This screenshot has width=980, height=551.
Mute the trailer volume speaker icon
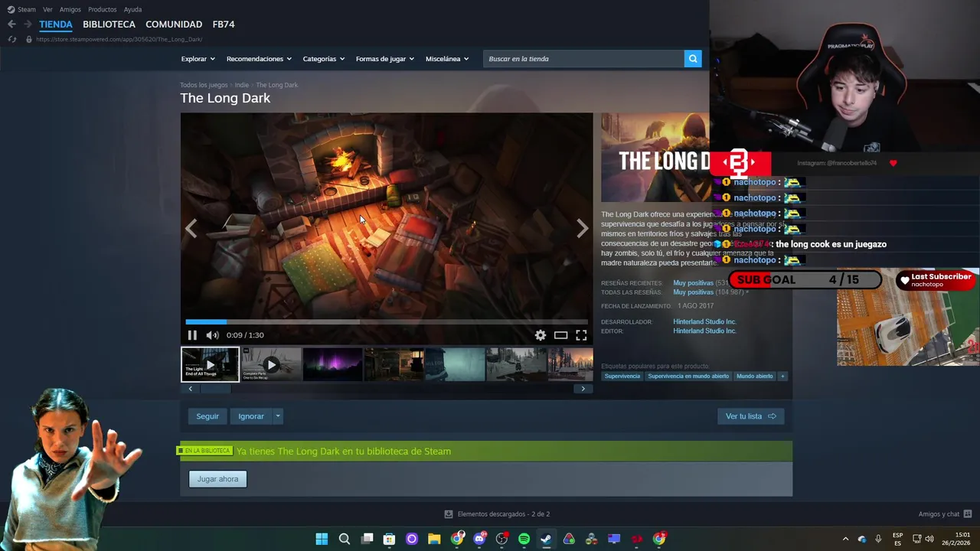coord(212,335)
